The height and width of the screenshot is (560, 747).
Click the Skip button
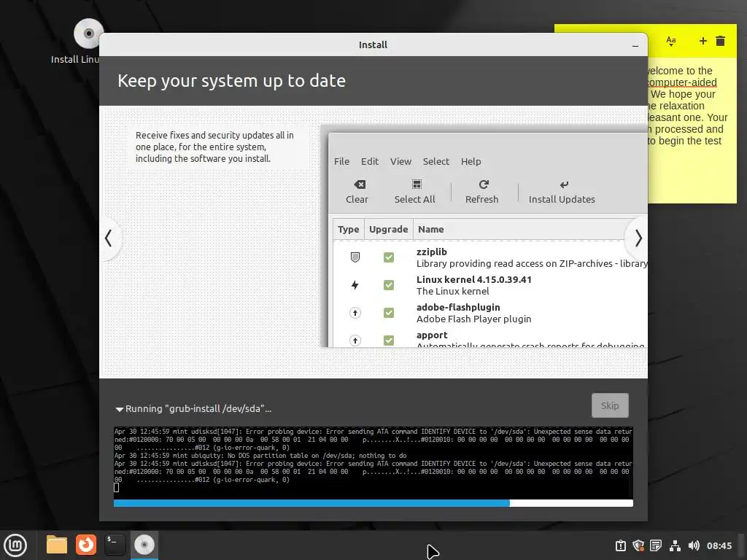coord(610,405)
